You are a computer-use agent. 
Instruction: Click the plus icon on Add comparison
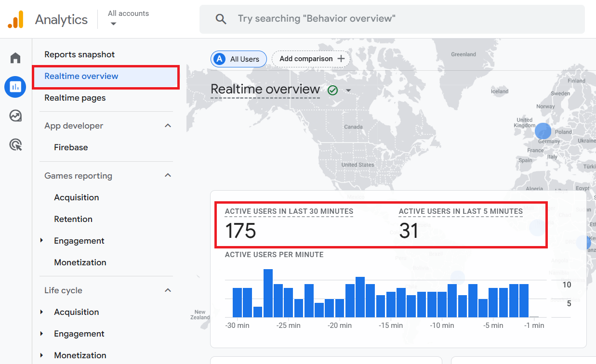pos(341,59)
